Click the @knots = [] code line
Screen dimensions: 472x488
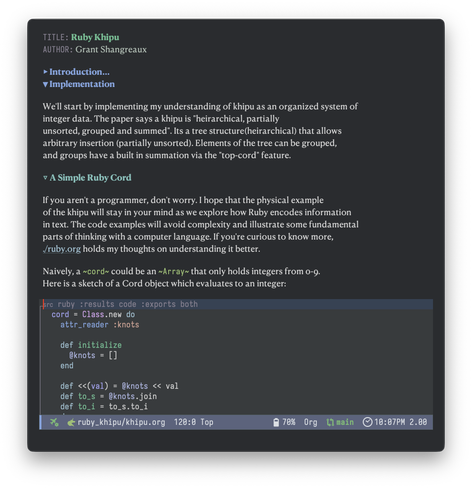click(93, 356)
